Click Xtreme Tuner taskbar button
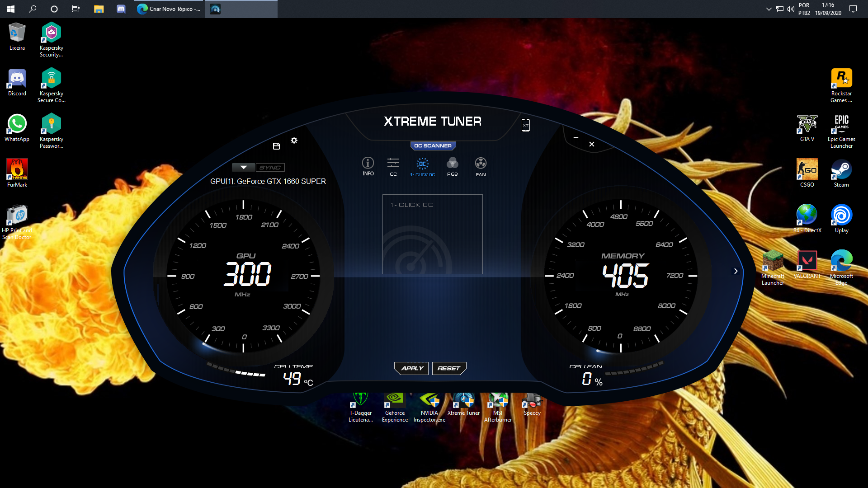This screenshot has width=868, height=488. (241, 9)
